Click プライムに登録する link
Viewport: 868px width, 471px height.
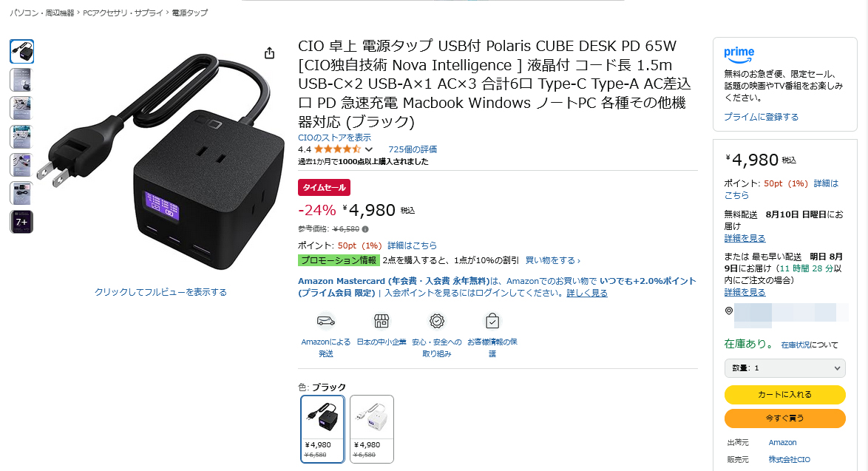(761, 117)
